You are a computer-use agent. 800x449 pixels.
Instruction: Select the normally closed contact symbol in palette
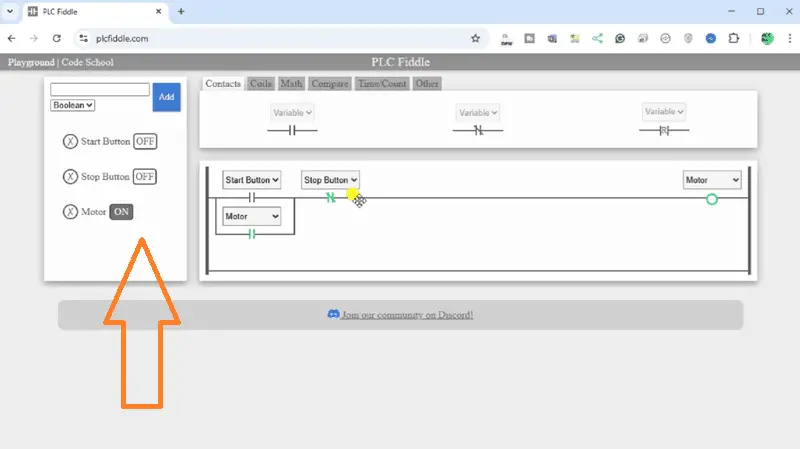(478, 131)
